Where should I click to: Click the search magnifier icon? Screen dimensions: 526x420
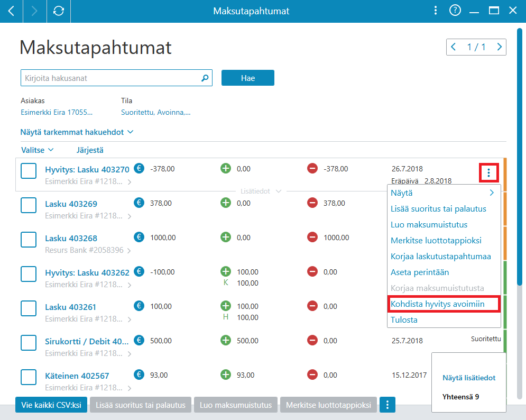coord(205,78)
